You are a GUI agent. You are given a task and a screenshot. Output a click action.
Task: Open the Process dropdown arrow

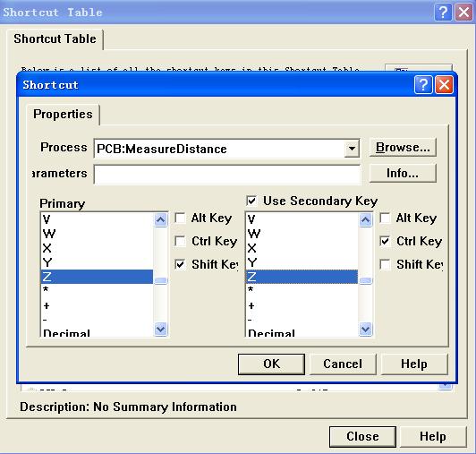[x=352, y=149]
